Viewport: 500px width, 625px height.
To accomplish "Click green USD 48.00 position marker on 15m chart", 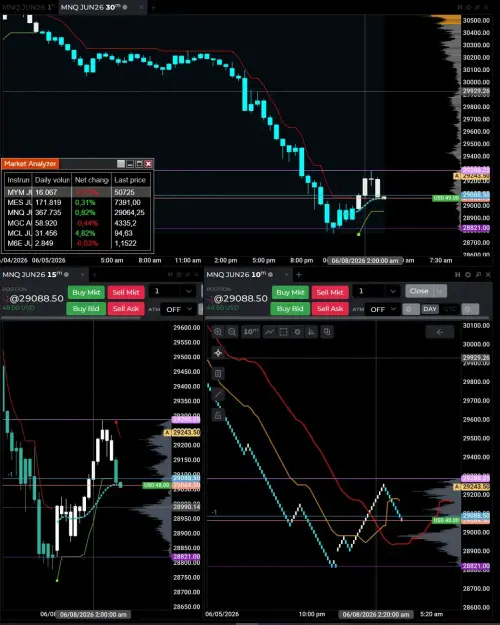I will tap(156, 485).
